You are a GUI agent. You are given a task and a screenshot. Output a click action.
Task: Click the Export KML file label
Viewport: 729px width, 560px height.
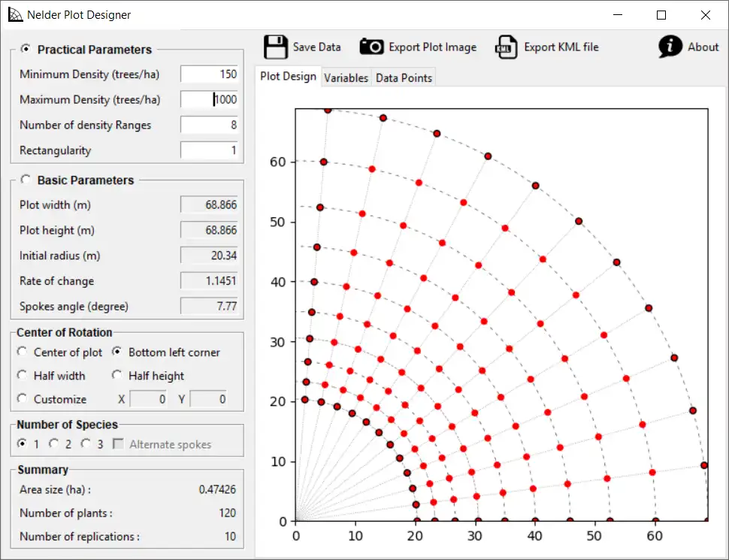[561, 47]
